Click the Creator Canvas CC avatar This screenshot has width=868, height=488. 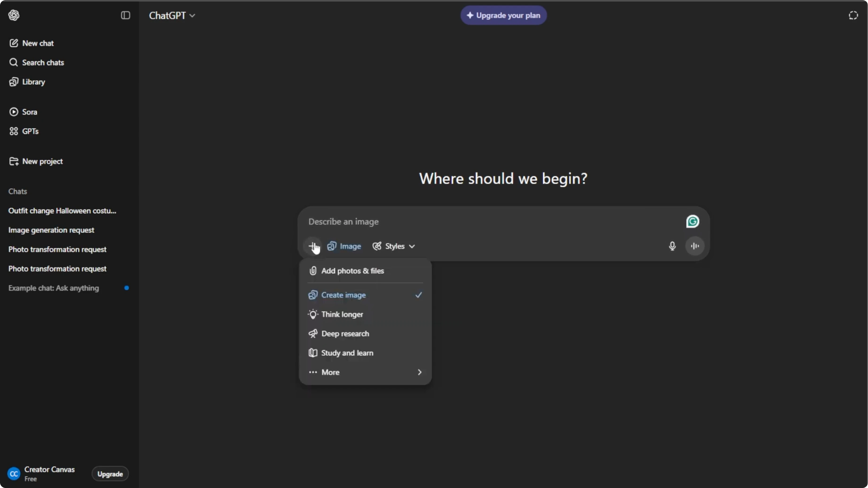click(14, 474)
